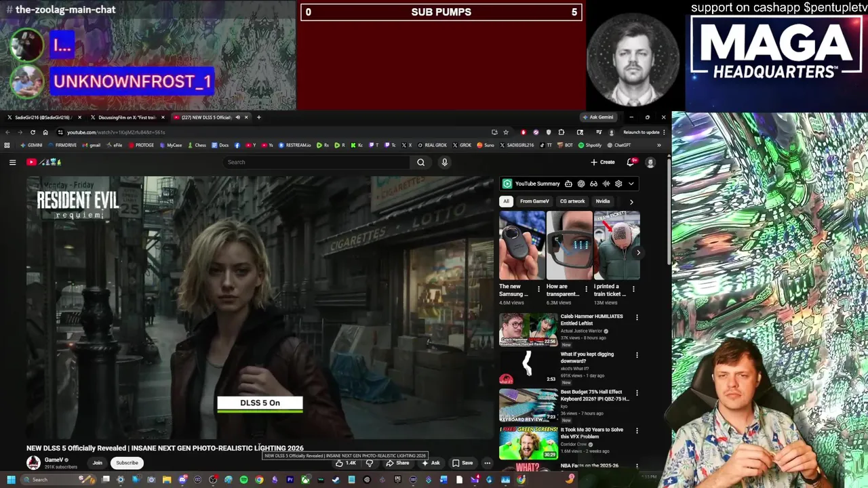The height and width of the screenshot is (488, 868).
Task: Select the From GameV filter chip
Action: click(x=534, y=201)
